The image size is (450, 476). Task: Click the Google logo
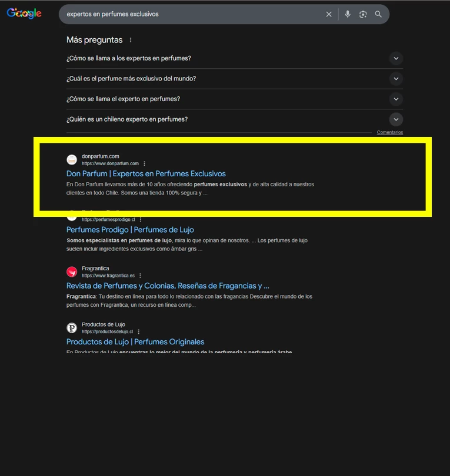click(x=24, y=13)
